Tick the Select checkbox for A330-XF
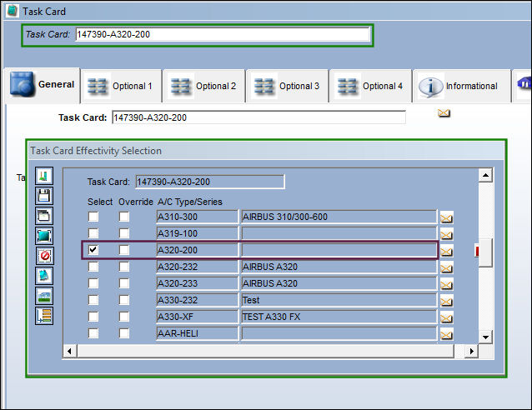532x410 pixels. click(93, 317)
